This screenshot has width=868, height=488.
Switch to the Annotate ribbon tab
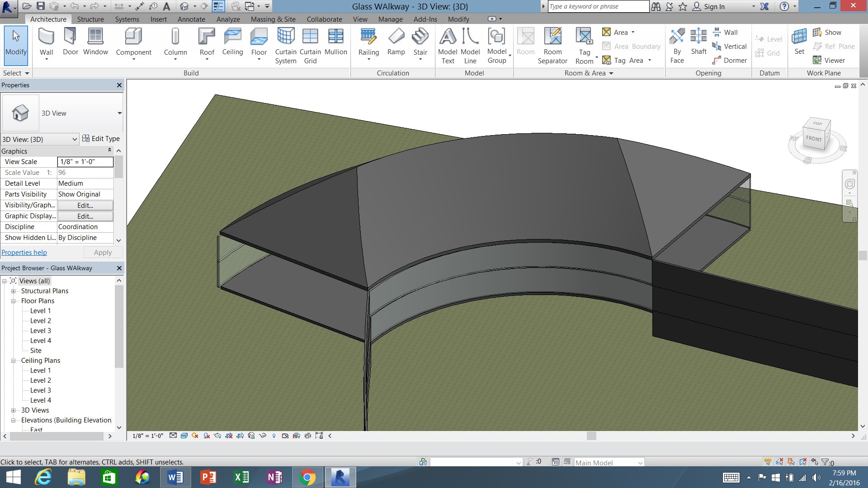191,19
